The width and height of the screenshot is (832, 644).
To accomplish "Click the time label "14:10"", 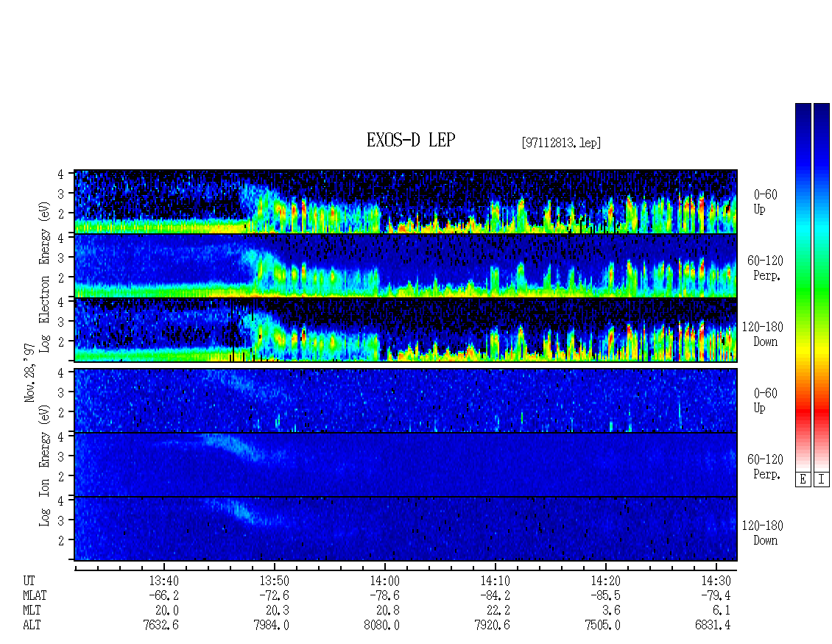I will tap(495, 581).
